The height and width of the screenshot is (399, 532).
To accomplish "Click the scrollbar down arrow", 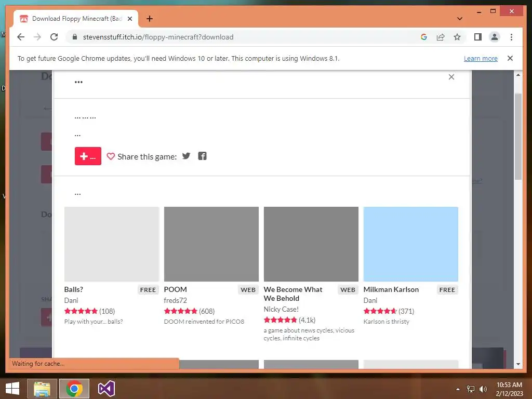I will pyautogui.click(x=518, y=364).
